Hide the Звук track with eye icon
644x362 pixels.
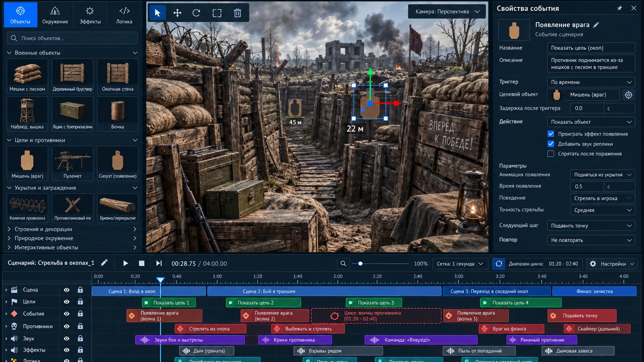pos(67,338)
